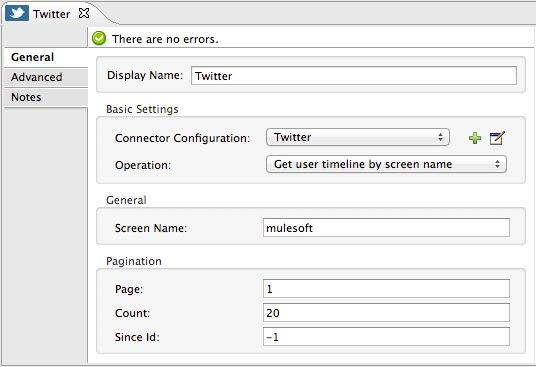Select the Twitter editor tab title
This screenshot has width=536, height=367.
click(x=51, y=14)
